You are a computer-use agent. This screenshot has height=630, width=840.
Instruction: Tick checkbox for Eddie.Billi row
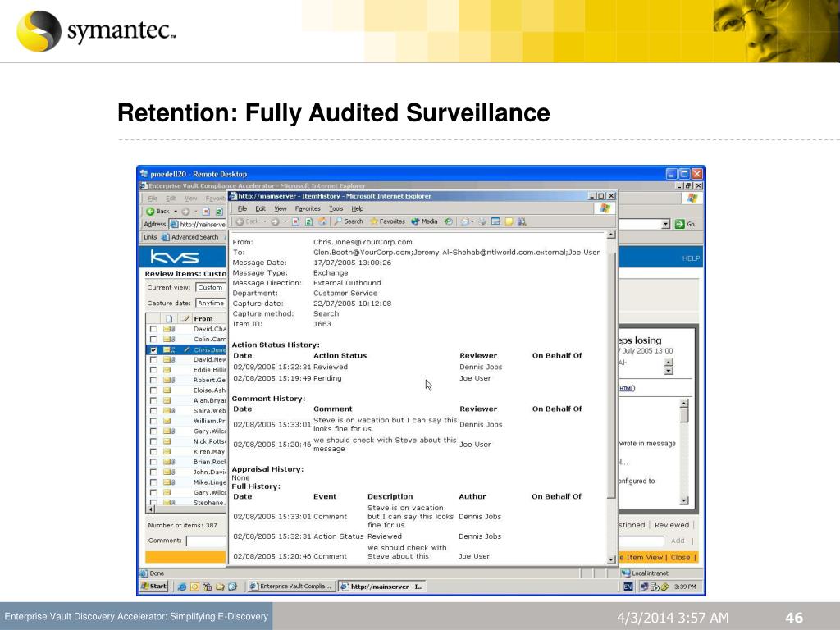153,370
